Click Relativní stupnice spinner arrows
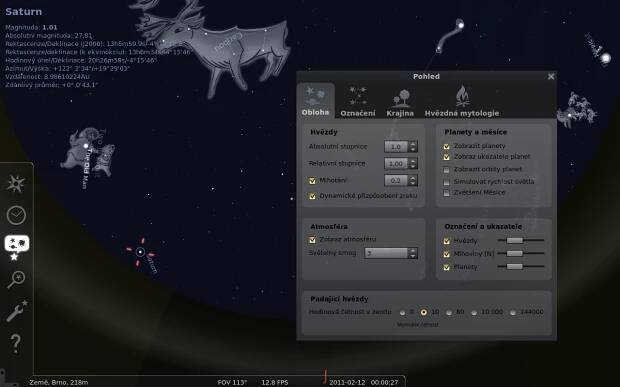 coord(413,163)
